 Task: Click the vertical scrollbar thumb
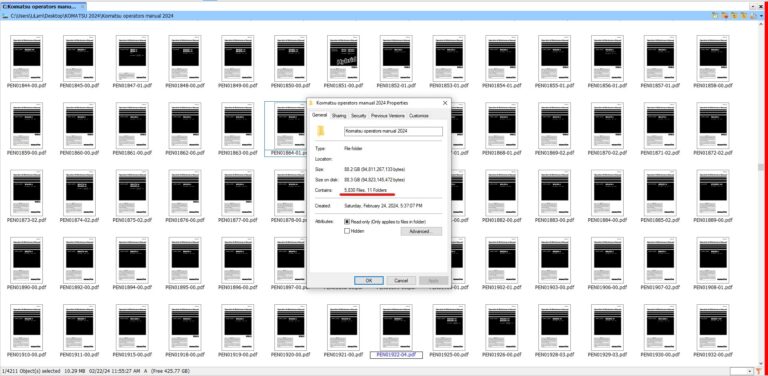[761, 167]
